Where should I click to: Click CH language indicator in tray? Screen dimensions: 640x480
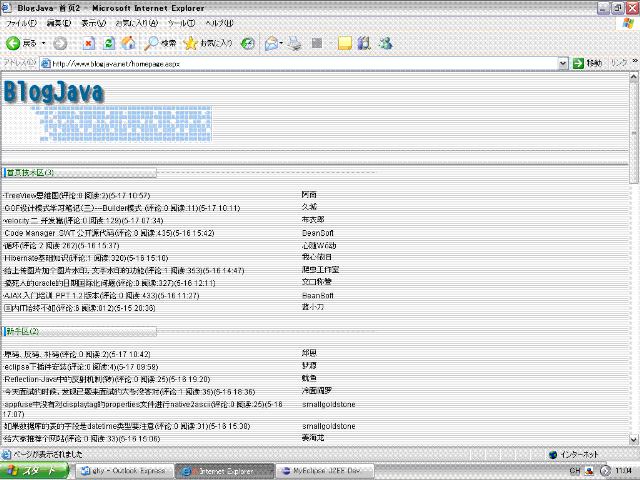click(575, 471)
